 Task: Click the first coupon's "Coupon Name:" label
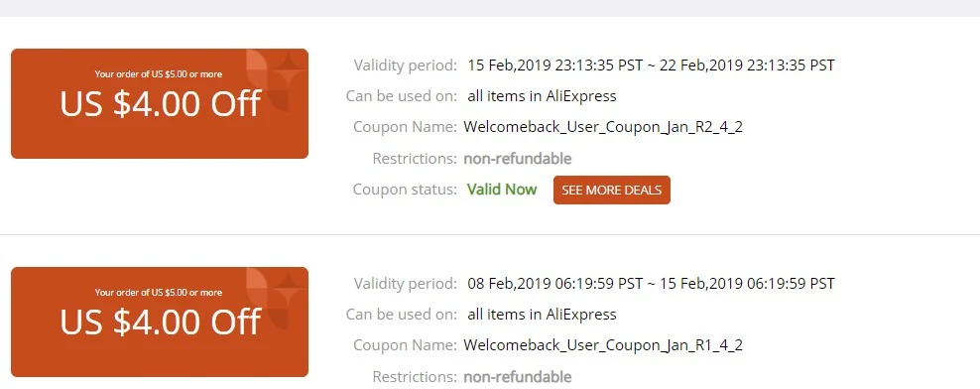tap(405, 128)
